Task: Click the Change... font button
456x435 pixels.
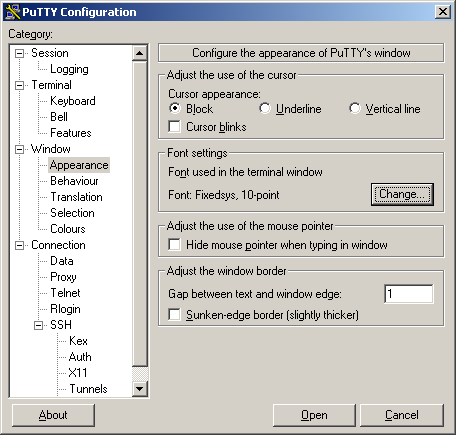Action: (x=402, y=194)
